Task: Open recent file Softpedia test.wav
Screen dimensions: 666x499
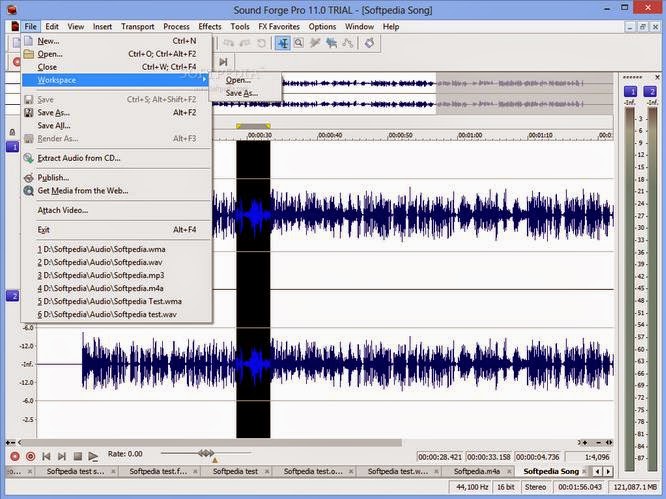Action: tap(116, 314)
